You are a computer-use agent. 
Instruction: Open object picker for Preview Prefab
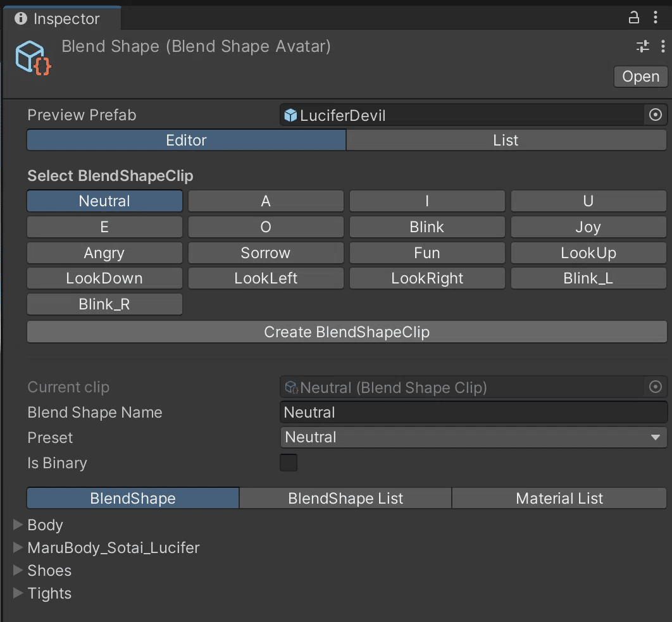click(x=656, y=115)
